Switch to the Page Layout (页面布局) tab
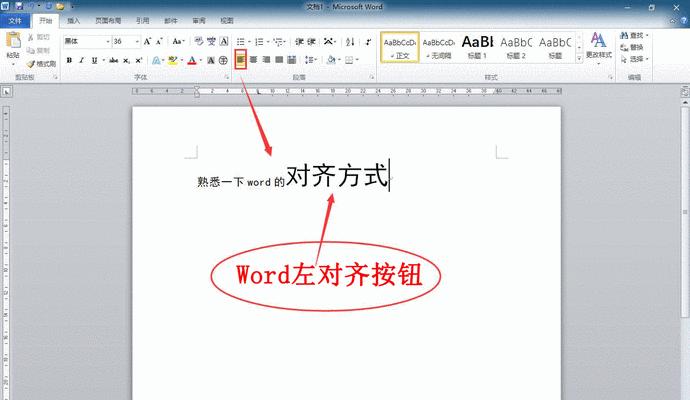Screen dimensions: 690x400 [x=108, y=21]
